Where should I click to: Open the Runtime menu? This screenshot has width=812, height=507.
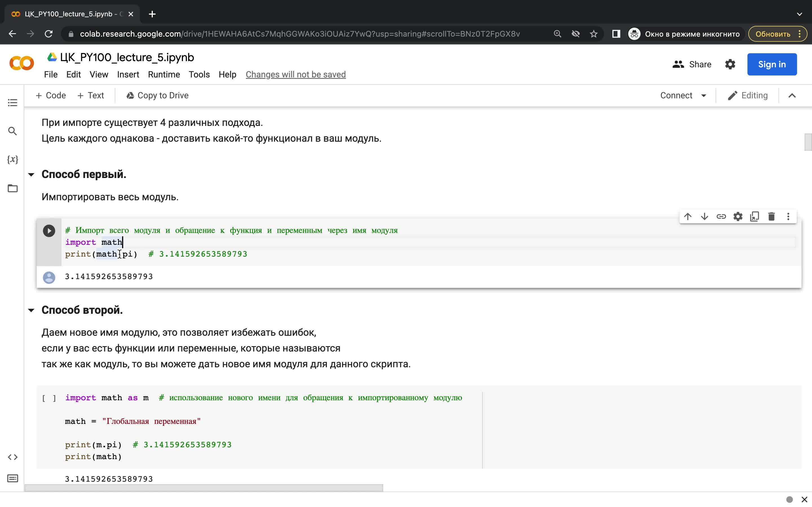coord(164,74)
